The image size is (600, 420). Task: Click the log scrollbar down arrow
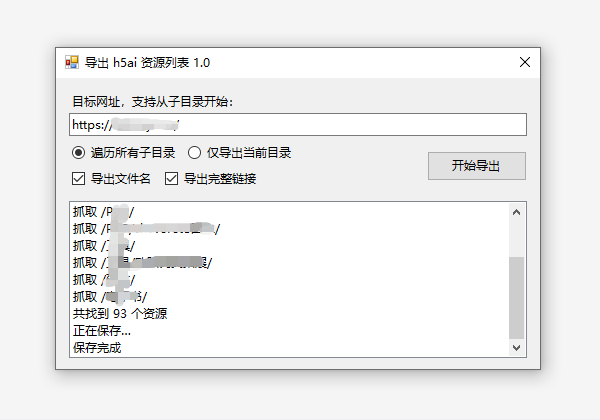[x=517, y=347]
